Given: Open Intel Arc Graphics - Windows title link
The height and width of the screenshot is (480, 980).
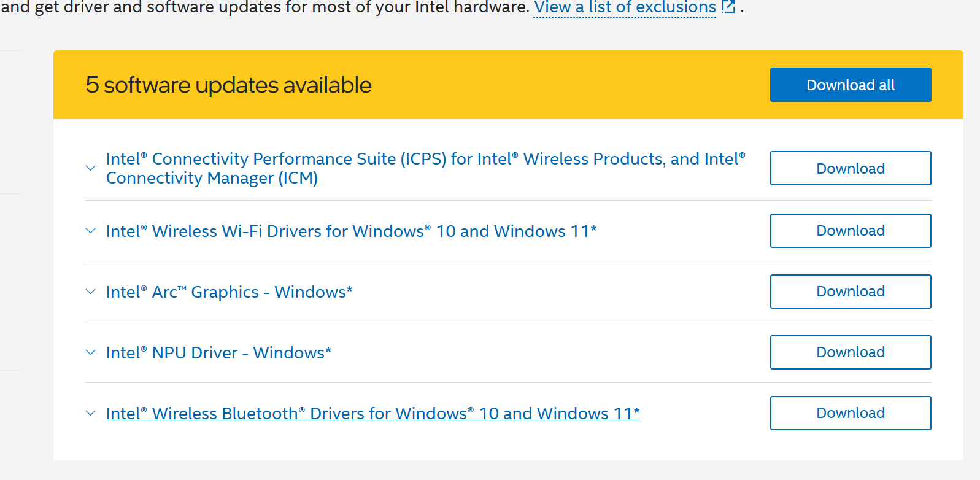Looking at the screenshot, I should 229,292.
